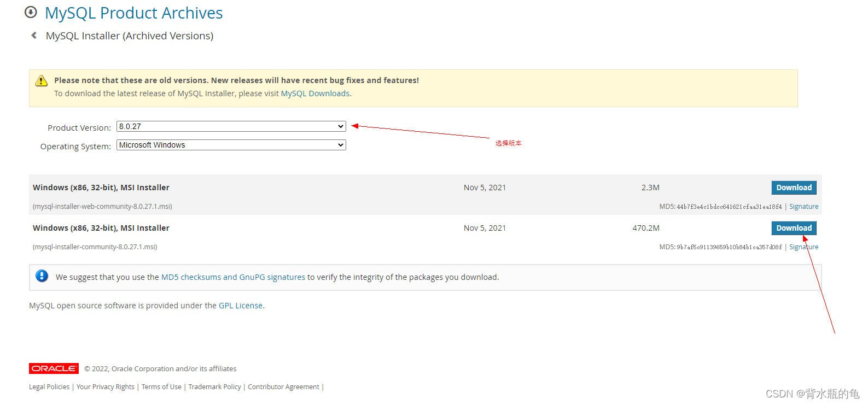Click MySQL Installer (Archived Versions) heading
868x404 pixels.
pos(130,36)
